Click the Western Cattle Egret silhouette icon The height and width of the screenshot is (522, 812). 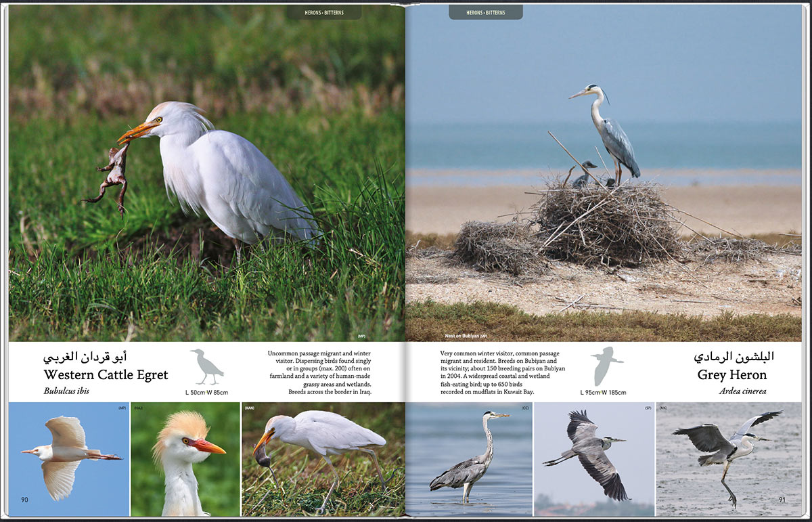pyautogui.click(x=206, y=367)
